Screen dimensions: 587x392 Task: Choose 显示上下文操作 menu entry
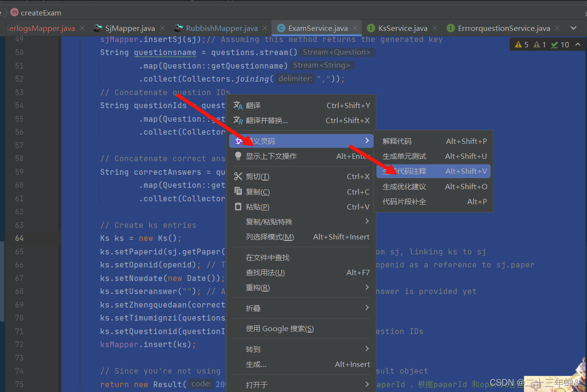click(301, 156)
